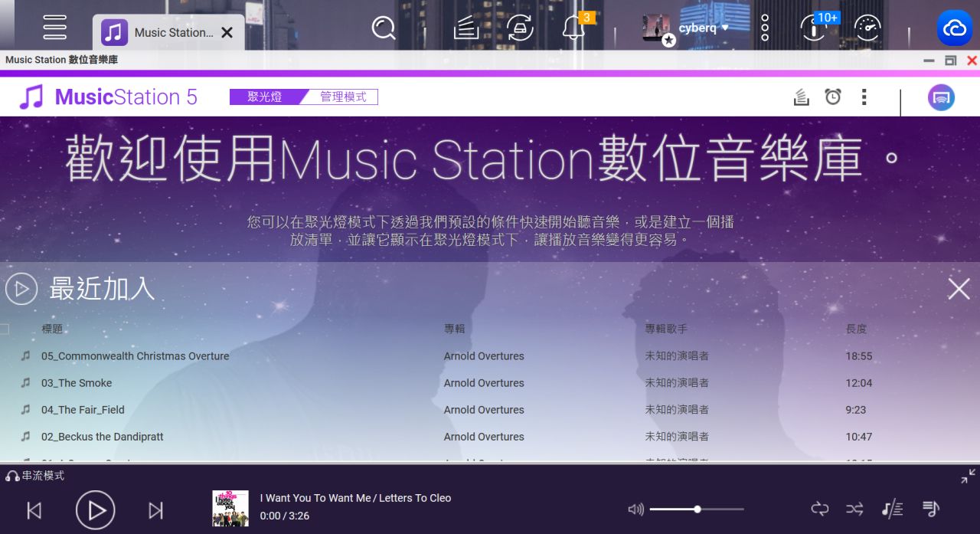This screenshot has height=534, width=980.
Task: Expand the cyberq user dropdown
Action: pyautogui.click(x=704, y=28)
